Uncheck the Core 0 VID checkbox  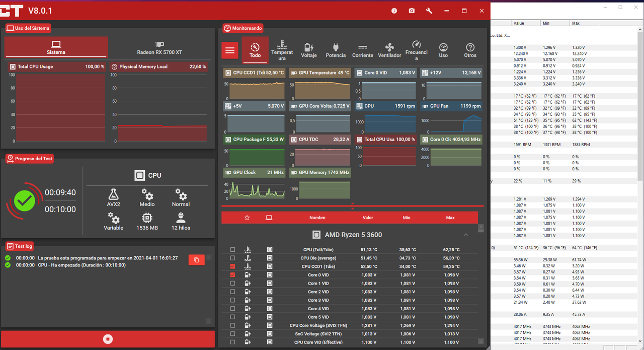click(232, 275)
